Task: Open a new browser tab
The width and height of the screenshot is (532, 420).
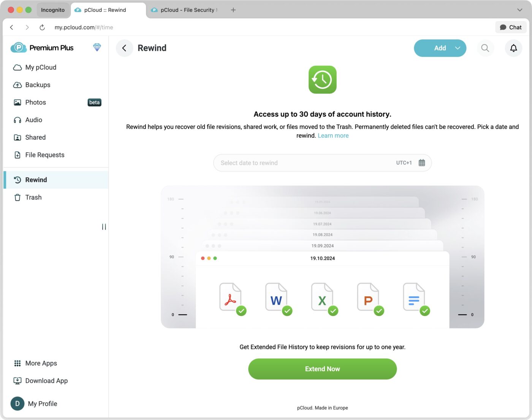Action: [x=233, y=10]
